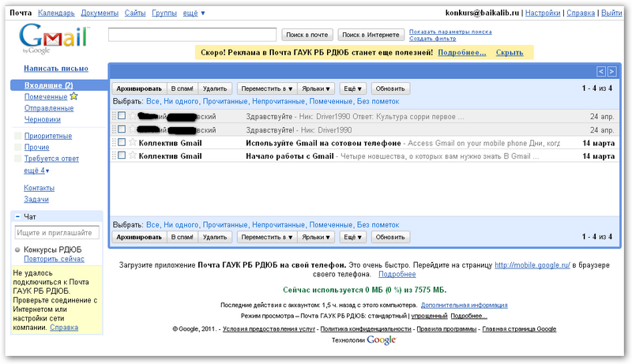This screenshot has width=632, height=364.
Task: Select checkbox of 'Используйте Gmail на сотовом телефоне'
Action: click(122, 143)
